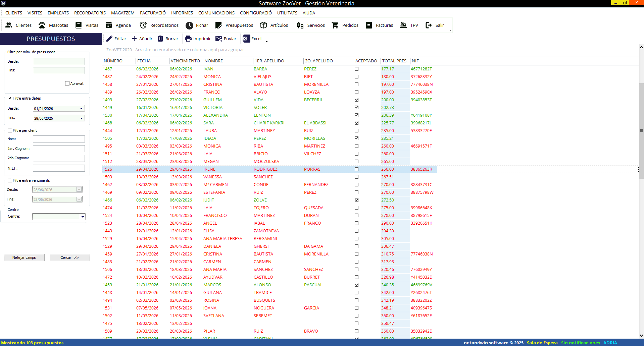Click the Cercar >> button
The image size is (644, 346).
pyautogui.click(x=70, y=257)
